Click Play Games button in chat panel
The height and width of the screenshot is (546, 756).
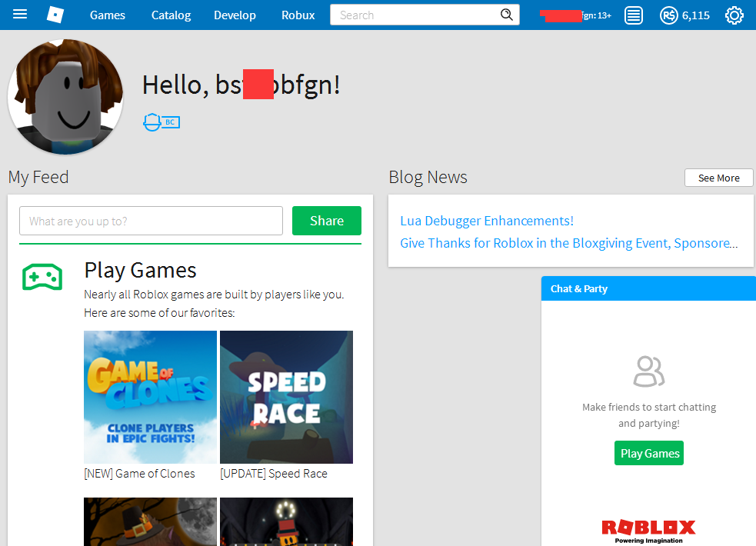(649, 453)
